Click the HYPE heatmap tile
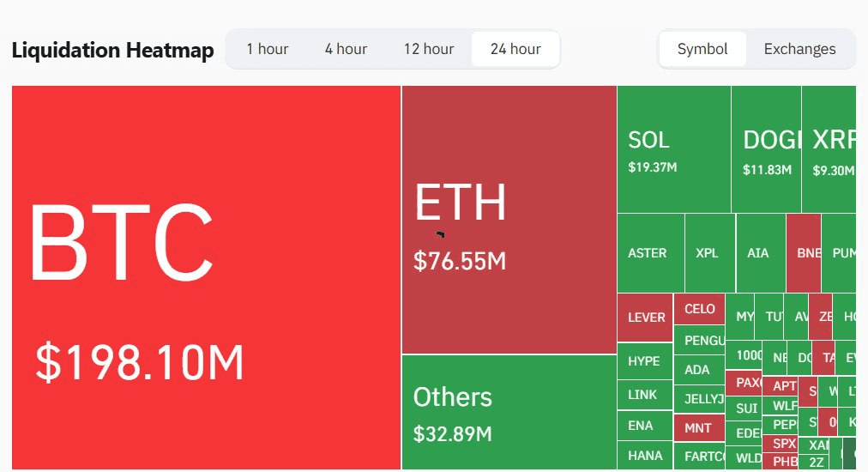The width and height of the screenshot is (868, 472). click(644, 361)
